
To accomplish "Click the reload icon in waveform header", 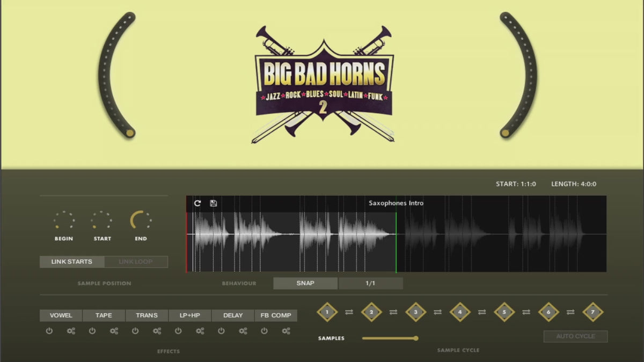I will [x=197, y=203].
